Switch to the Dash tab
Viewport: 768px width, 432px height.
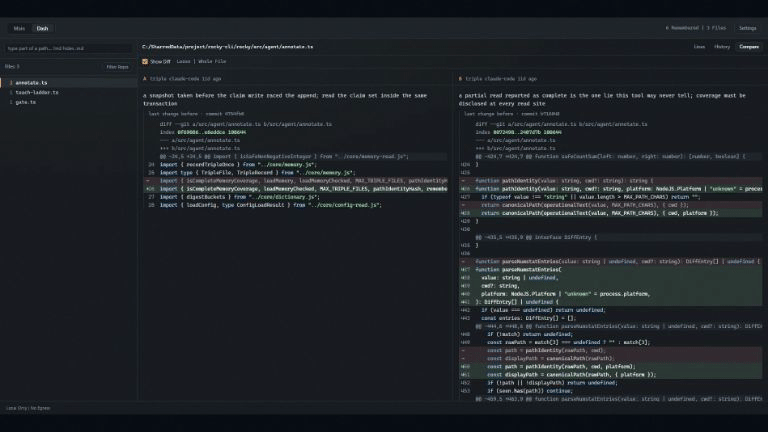click(x=42, y=28)
